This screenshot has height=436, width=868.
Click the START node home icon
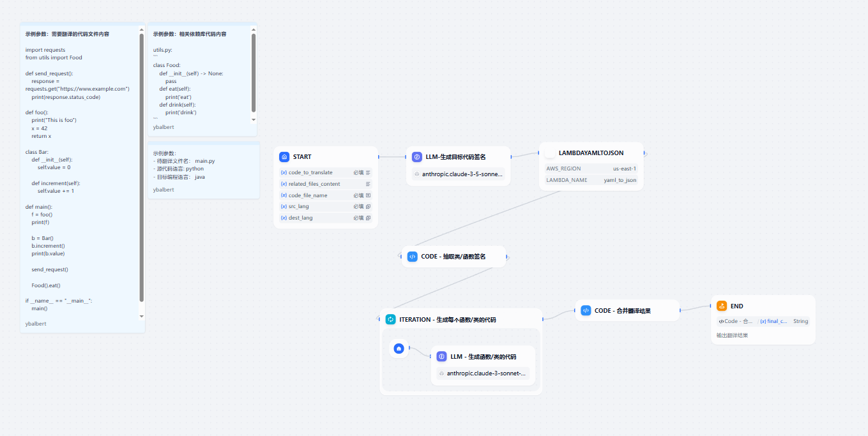[284, 157]
